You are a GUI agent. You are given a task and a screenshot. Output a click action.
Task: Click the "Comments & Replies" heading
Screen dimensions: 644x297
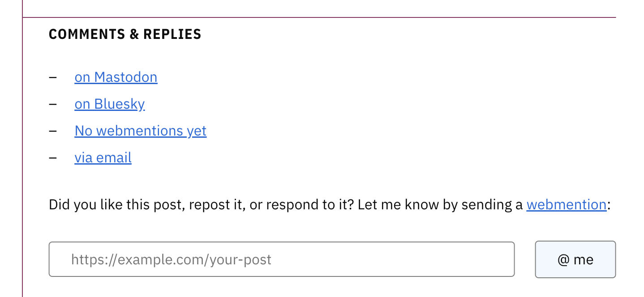pos(125,34)
